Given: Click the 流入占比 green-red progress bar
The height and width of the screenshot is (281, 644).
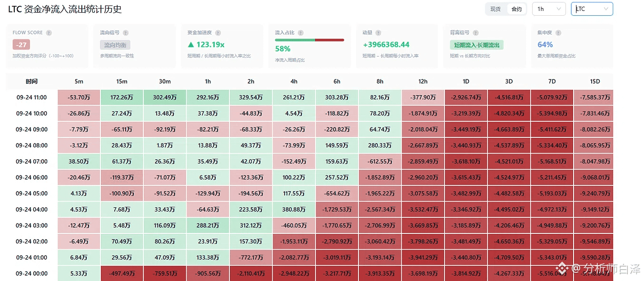Looking at the screenshot, I should (x=309, y=40).
